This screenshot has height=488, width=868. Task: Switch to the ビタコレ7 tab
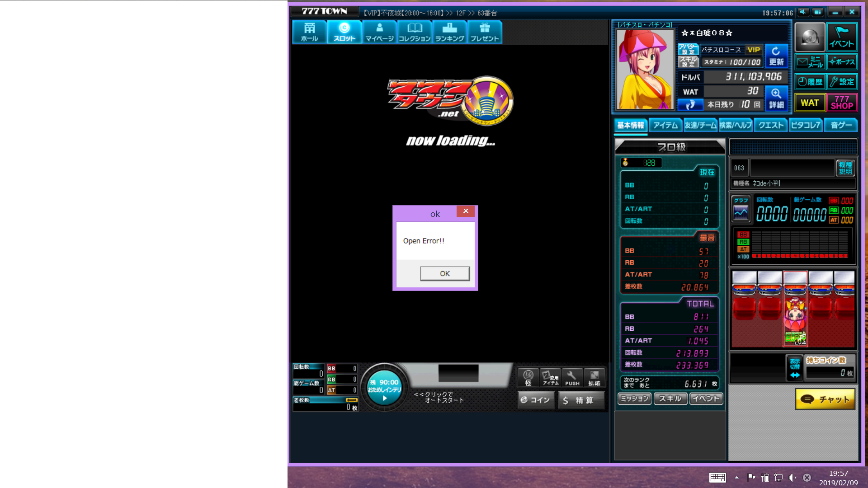pyautogui.click(x=806, y=126)
